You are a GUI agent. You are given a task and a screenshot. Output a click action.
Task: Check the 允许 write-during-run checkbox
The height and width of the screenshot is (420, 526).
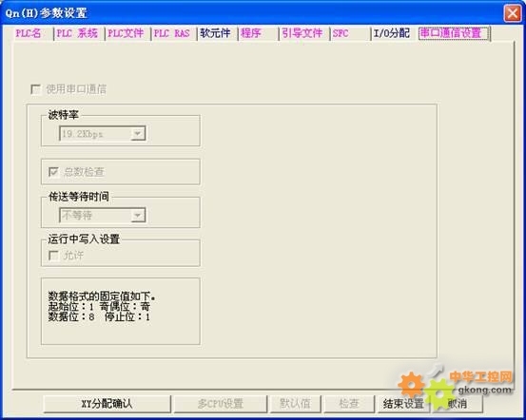53,256
